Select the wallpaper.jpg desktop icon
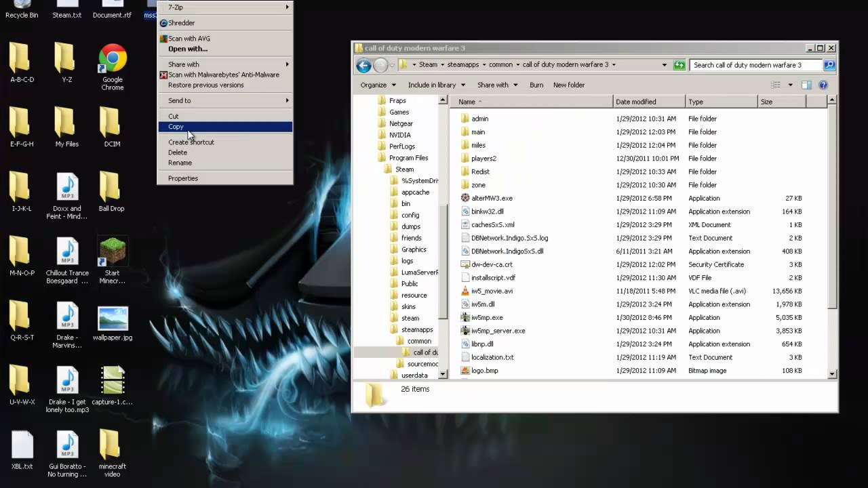The height and width of the screenshot is (488, 868). tap(113, 324)
